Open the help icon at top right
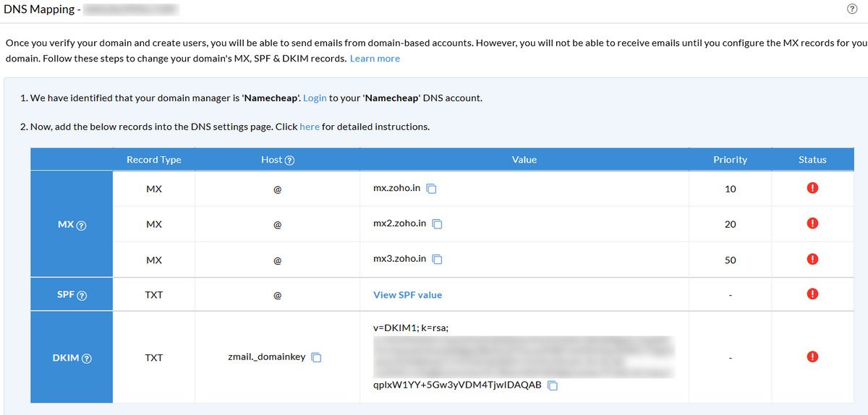The width and height of the screenshot is (868, 415). [851, 9]
